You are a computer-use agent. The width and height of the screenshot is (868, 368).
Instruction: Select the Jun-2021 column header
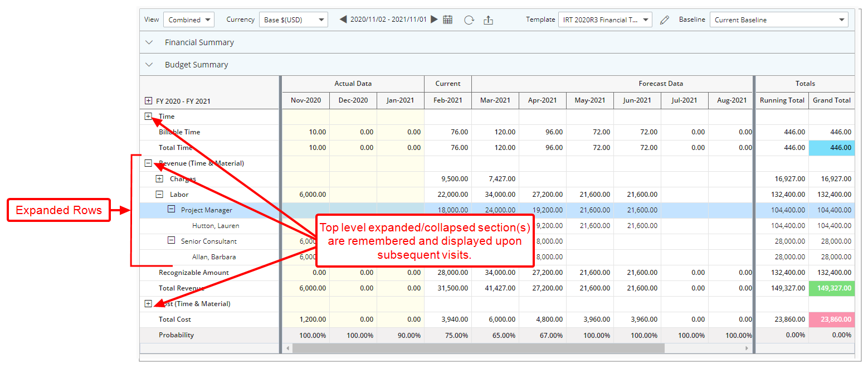[637, 100]
